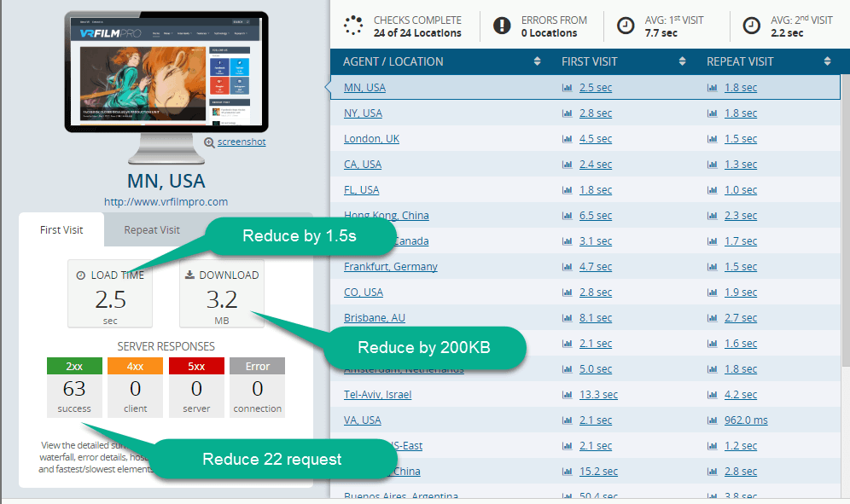Click the 5xx server responses box

coord(196,387)
